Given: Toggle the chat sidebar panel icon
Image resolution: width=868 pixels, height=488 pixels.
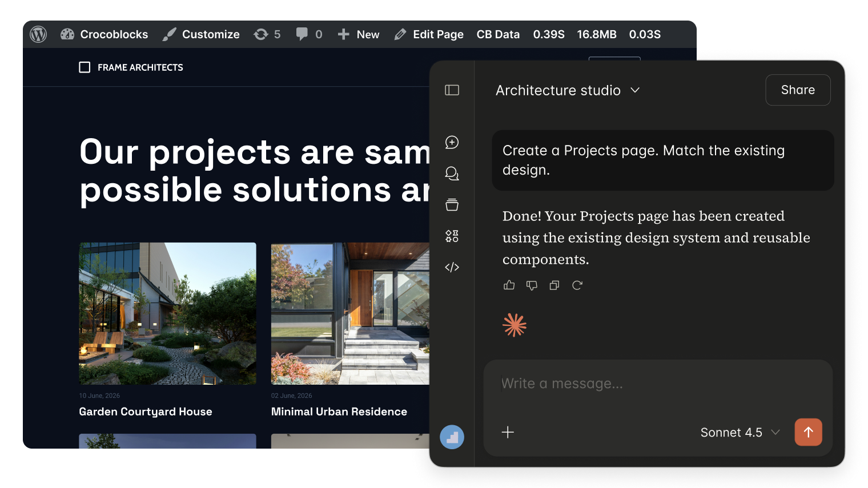Looking at the screenshot, I should [x=452, y=90].
